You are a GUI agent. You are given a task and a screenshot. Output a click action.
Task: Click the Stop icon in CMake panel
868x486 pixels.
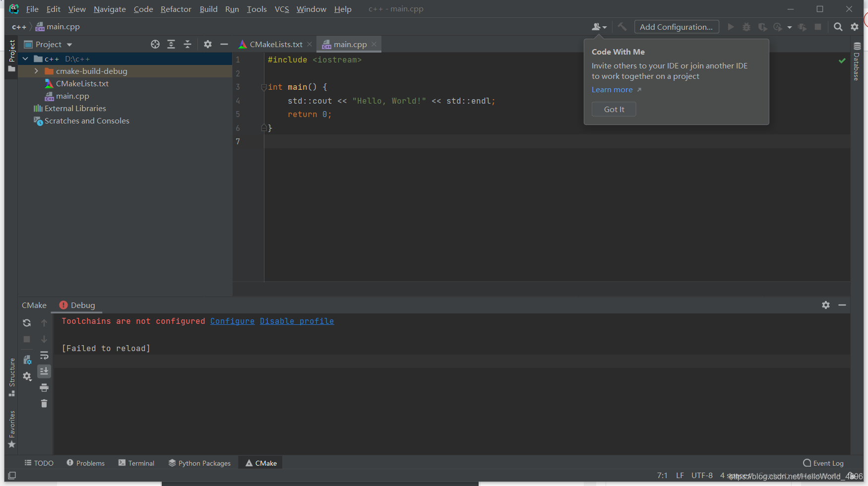tap(27, 339)
